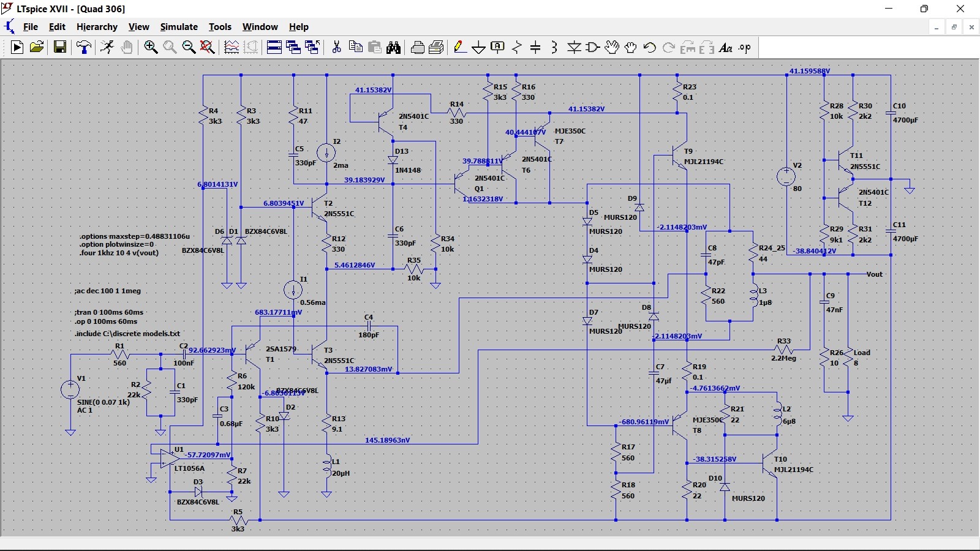Click the close all windows icon
The height and width of the screenshot is (551, 980).
click(312, 47)
